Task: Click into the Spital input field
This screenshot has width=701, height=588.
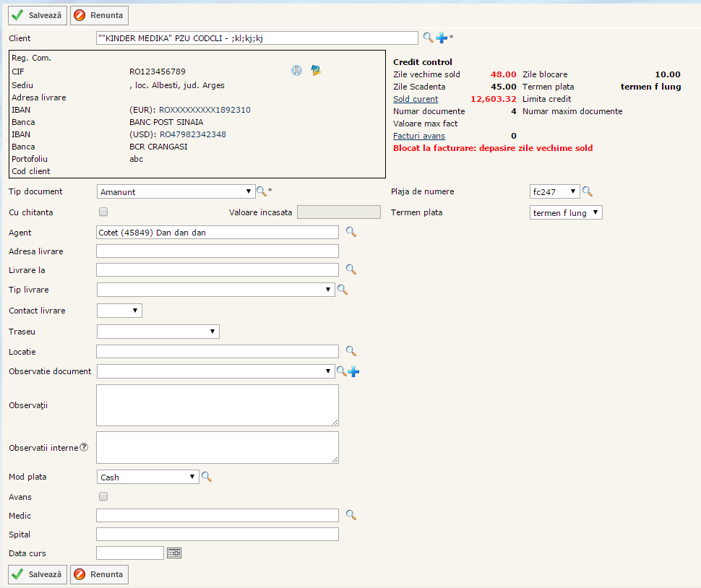Action: (x=217, y=535)
